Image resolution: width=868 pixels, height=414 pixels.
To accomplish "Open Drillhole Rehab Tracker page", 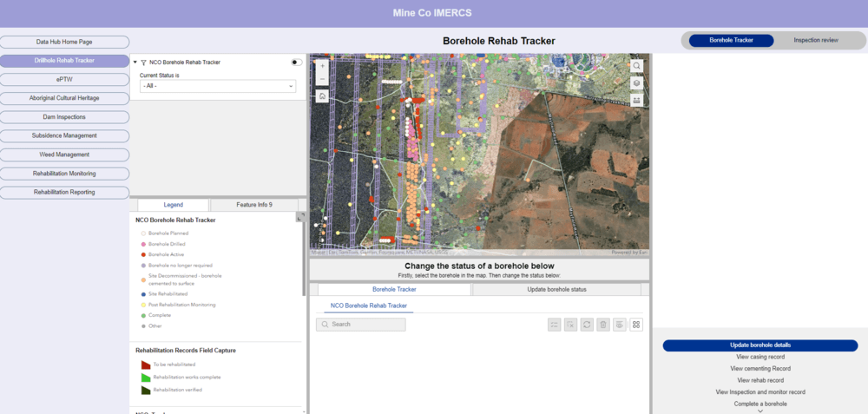I will (64, 61).
